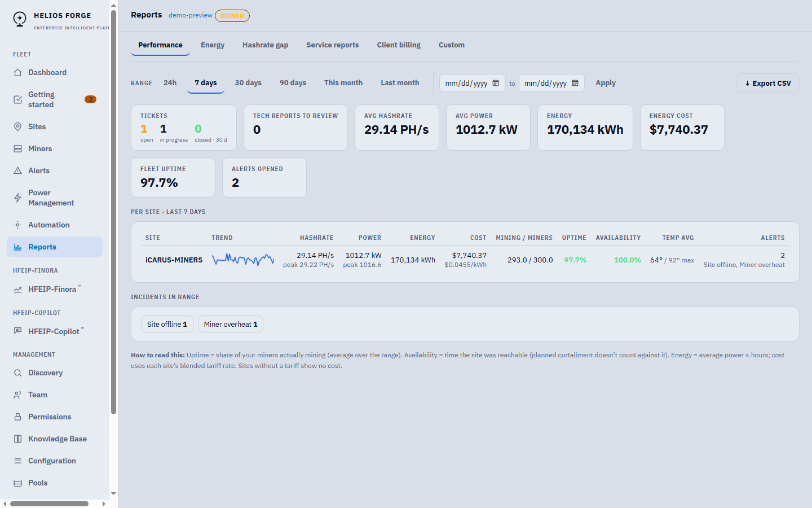
Task: Click the demo-preview link
Action: click(x=191, y=15)
